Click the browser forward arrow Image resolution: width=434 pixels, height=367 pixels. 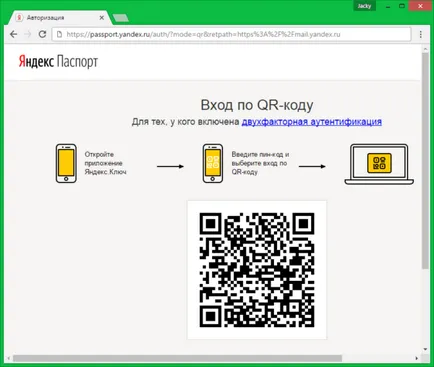(x=28, y=34)
